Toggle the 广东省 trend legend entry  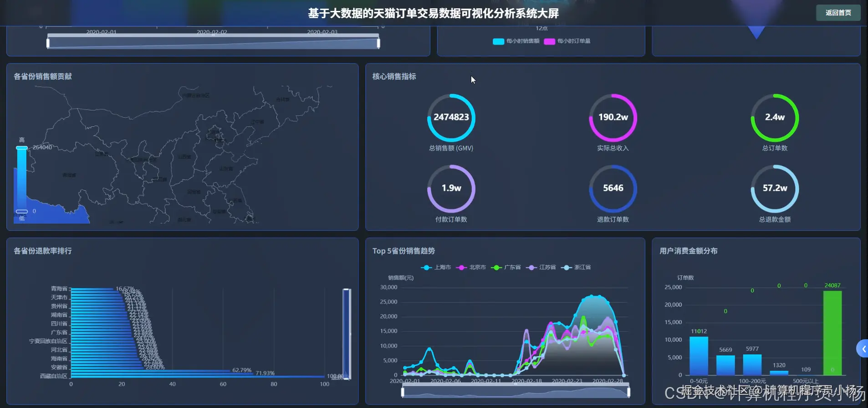tap(506, 267)
